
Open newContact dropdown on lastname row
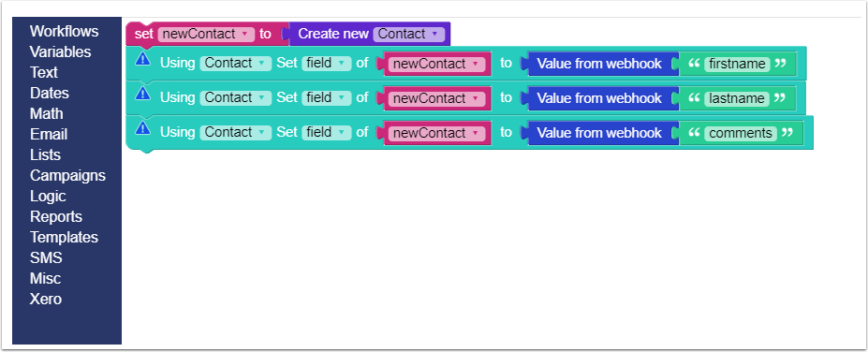(436, 98)
